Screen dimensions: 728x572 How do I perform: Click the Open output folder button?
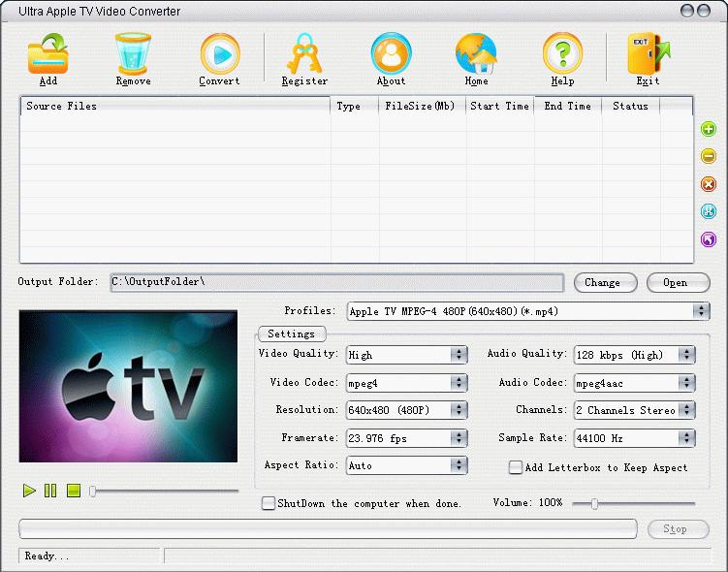click(x=679, y=282)
